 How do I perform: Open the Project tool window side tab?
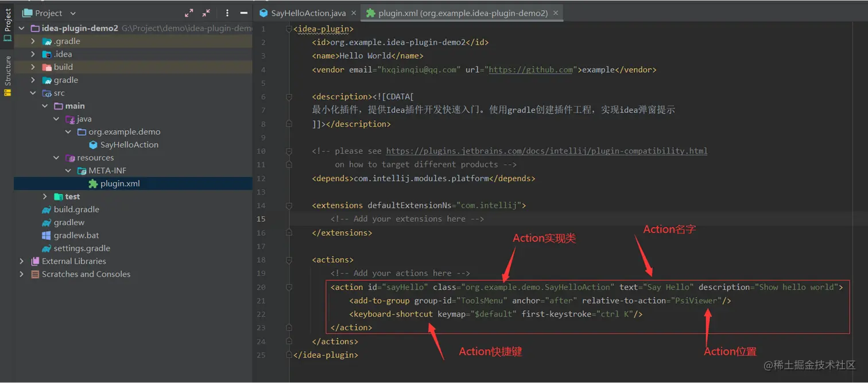(x=7, y=24)
